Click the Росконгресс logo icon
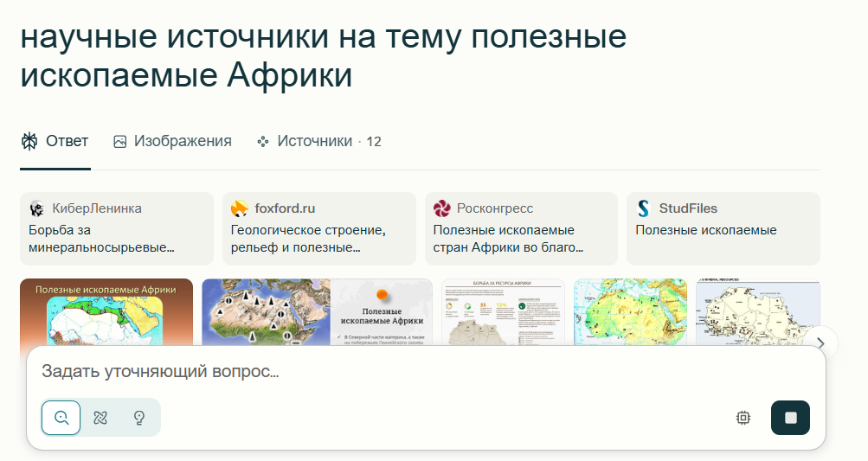This screenshot has height=461, width=868. point(441,208)
